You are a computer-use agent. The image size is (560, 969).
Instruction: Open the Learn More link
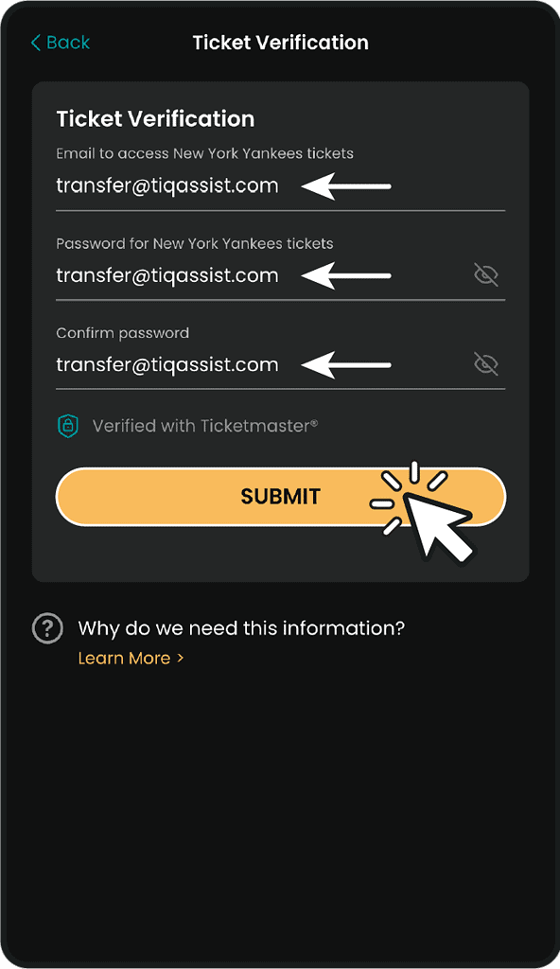(124, 659)
